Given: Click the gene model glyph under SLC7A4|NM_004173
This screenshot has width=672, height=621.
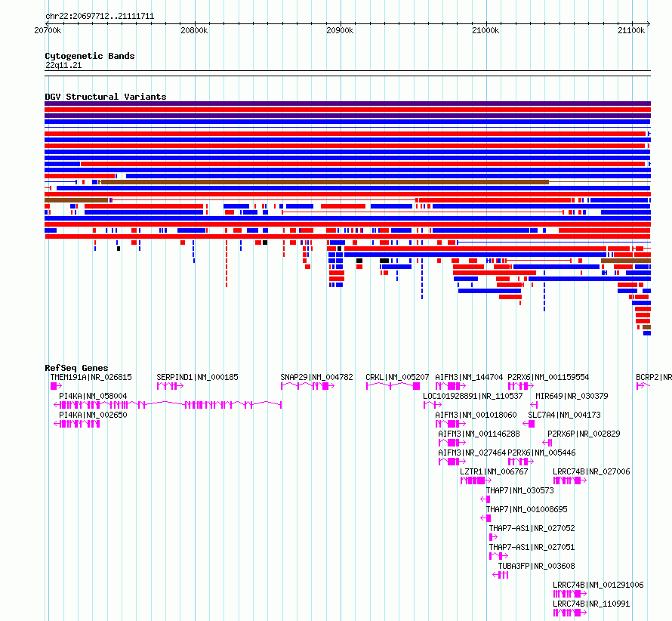Looking at the screenshot, I should pyautogui.click(x=529, y=424).
